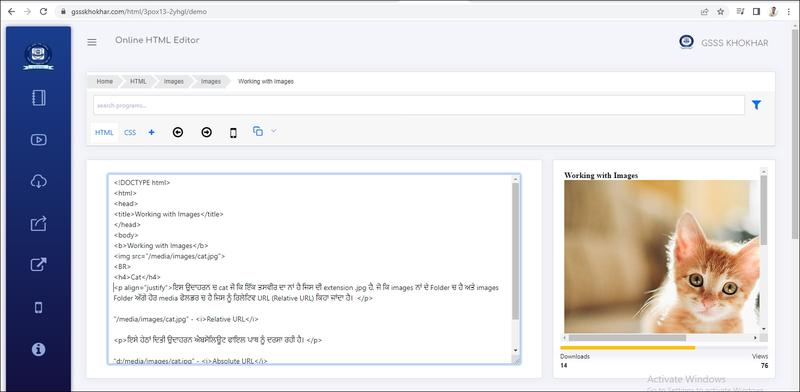This screenshot has height=392, width=800.
Task: Toggle mobile preview from the toolbar phone icon
Action: (x=233, y=133)
